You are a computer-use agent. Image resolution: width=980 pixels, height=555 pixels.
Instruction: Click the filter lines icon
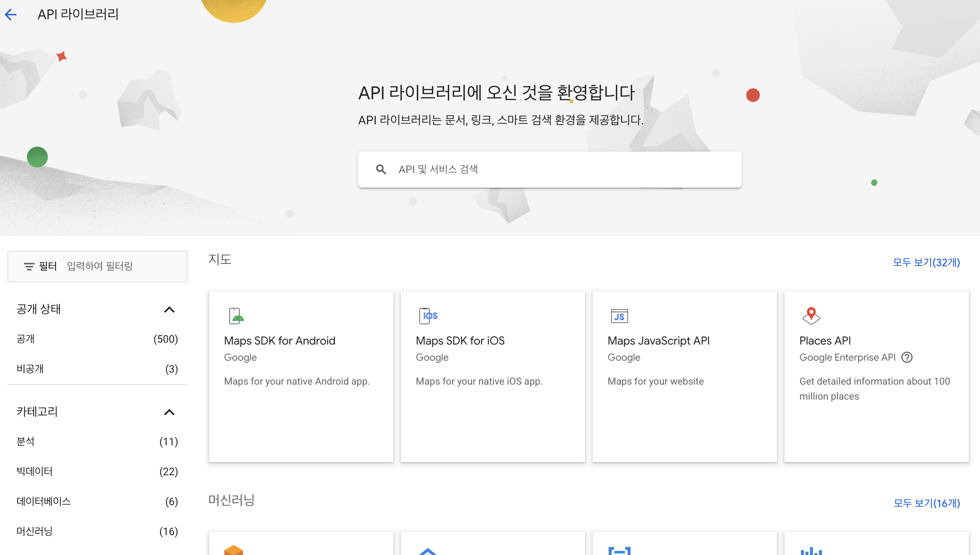pos(29,266)
